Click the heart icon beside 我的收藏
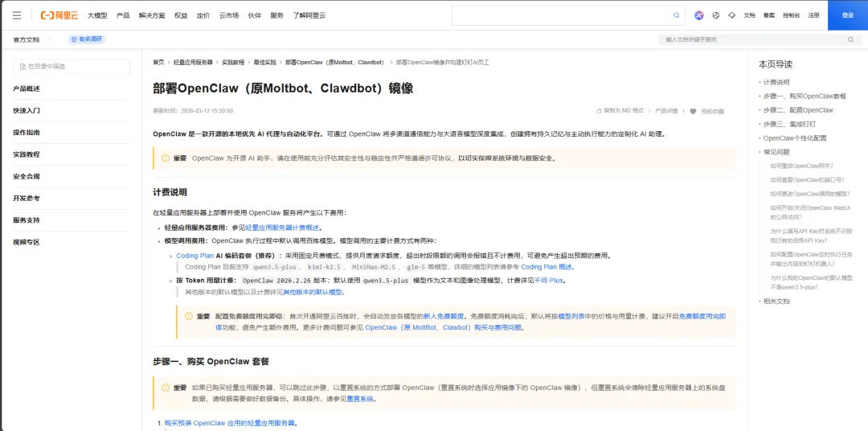The width and height of the screenshot is (868, 431). point(693,111)
